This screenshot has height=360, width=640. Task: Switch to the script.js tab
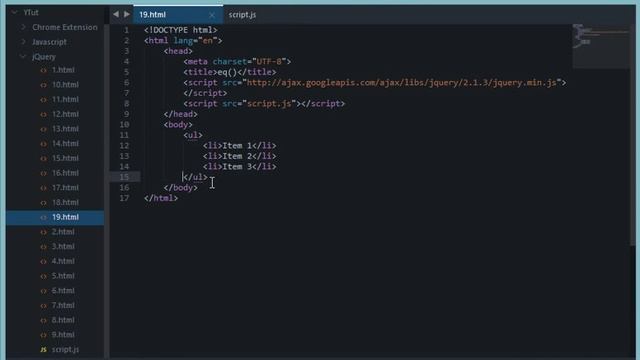[242, 15]
